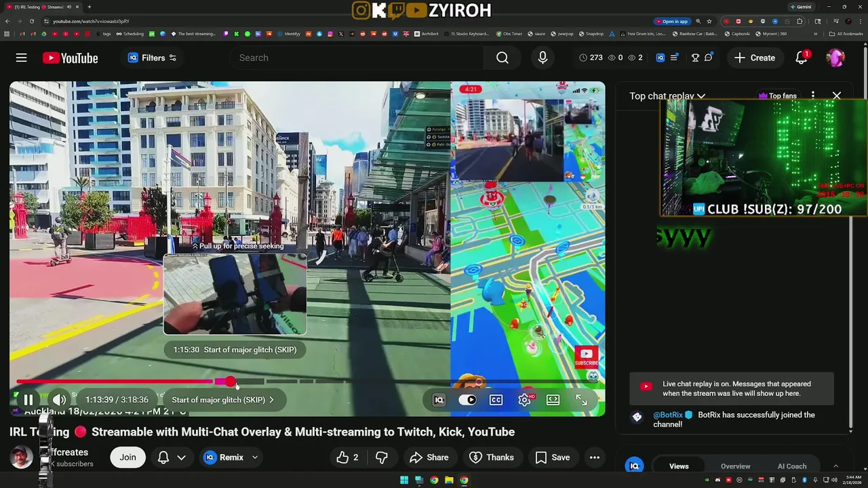Dislike the video

382,457
